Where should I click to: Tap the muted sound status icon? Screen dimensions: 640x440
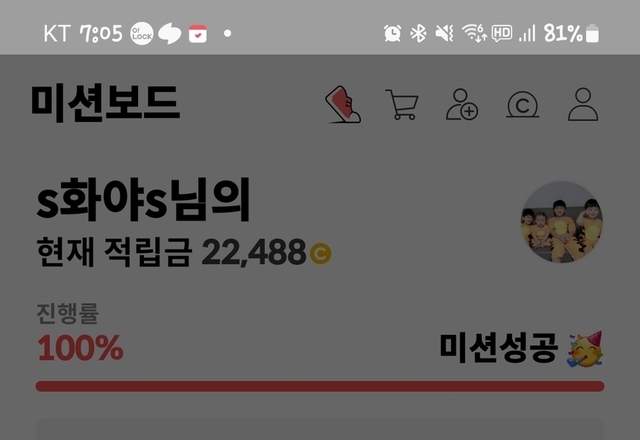click(x=444, y=33)
